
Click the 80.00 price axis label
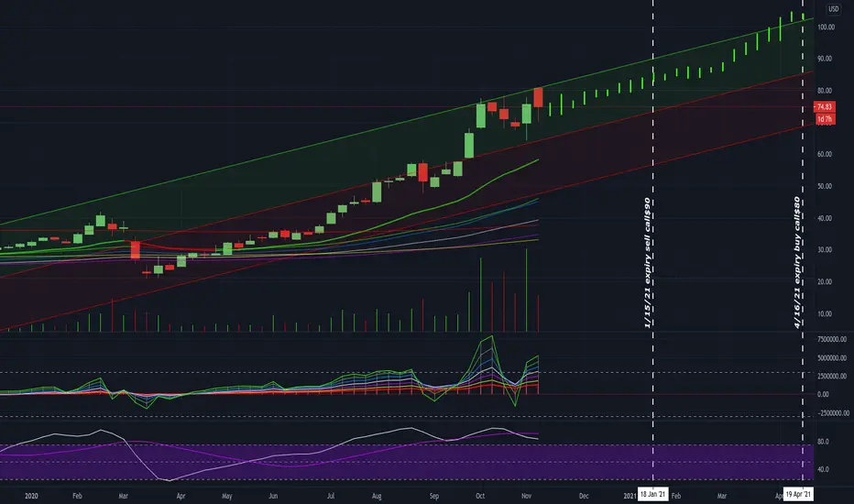(825, 91)
